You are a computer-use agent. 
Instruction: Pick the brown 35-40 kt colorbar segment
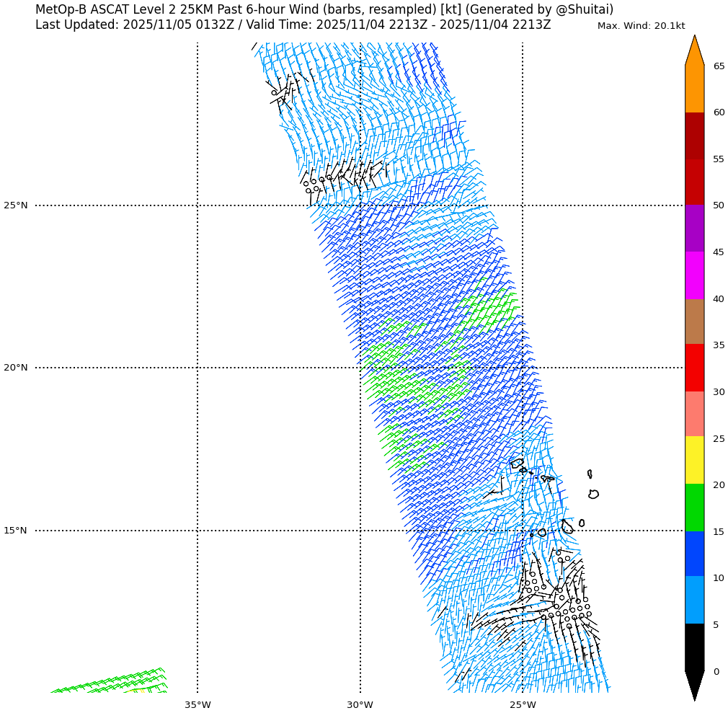tap(694, 322)
